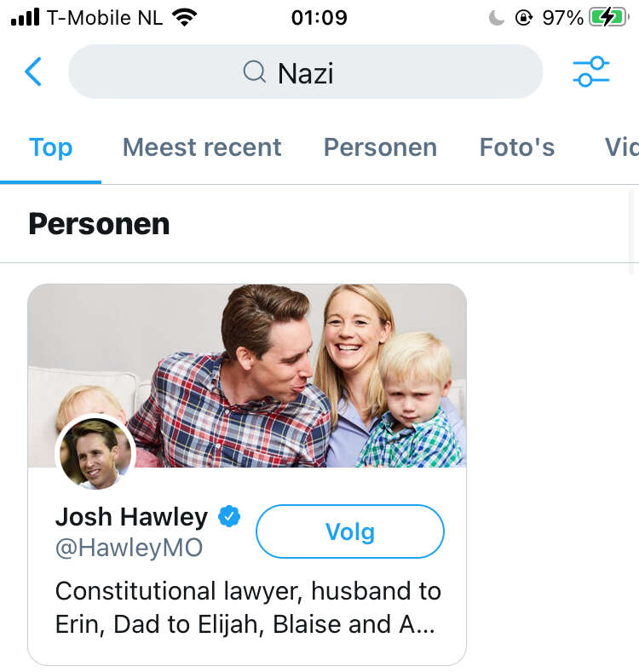Tap the battery charging indicator
The image size is (639, 672).
[608, 18]
